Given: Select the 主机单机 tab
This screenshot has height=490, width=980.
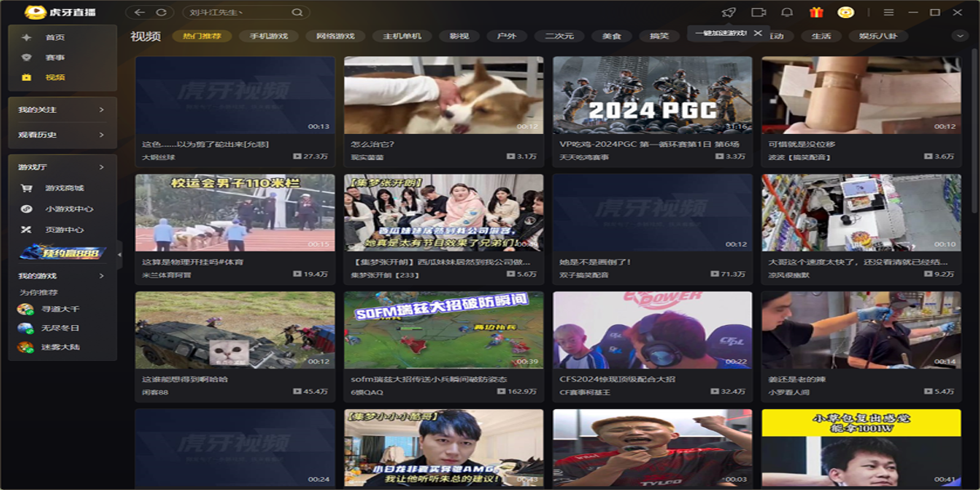Looking at the screenshot, I should coord(402,36).
